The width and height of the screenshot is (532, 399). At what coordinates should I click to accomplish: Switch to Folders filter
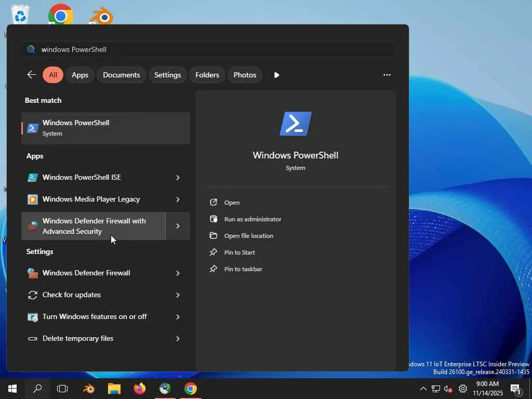pos(207,75)
